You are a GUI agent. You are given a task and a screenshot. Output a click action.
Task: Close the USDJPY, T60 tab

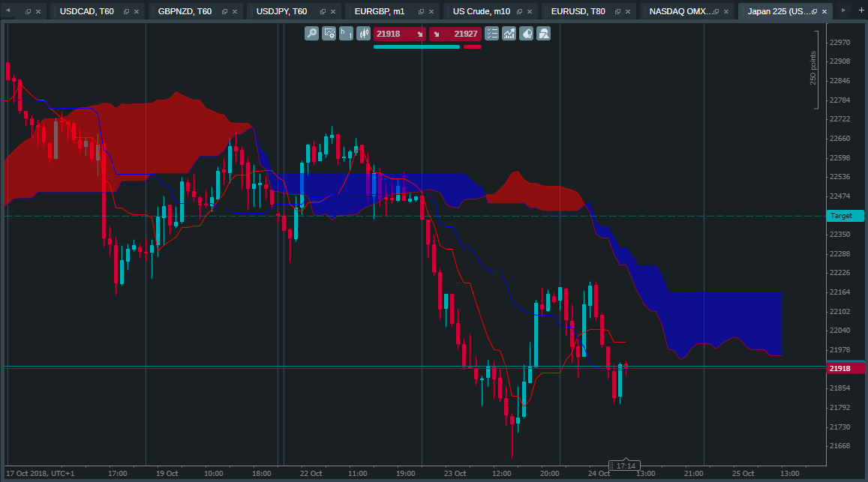click(332, 12)
